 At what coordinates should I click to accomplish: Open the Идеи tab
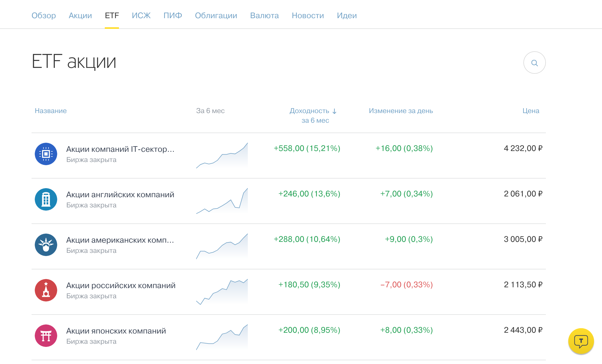(347, 16)
